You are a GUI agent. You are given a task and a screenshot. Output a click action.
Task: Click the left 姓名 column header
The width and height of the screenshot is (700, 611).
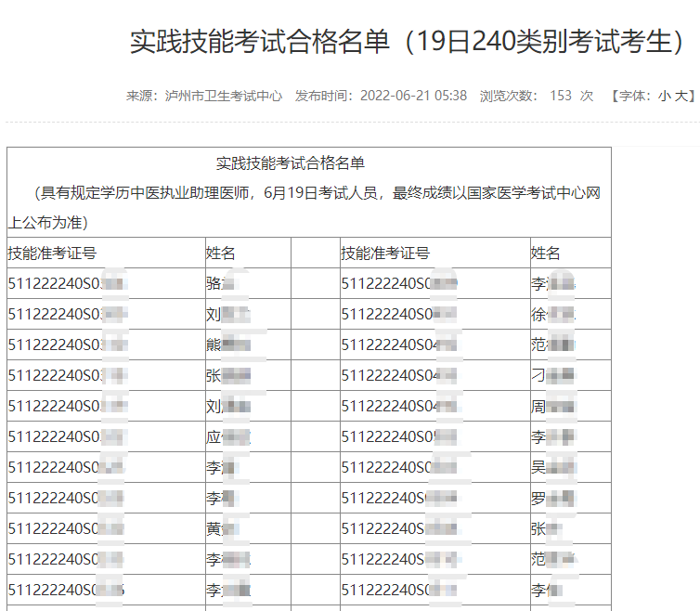click(220, 253)
